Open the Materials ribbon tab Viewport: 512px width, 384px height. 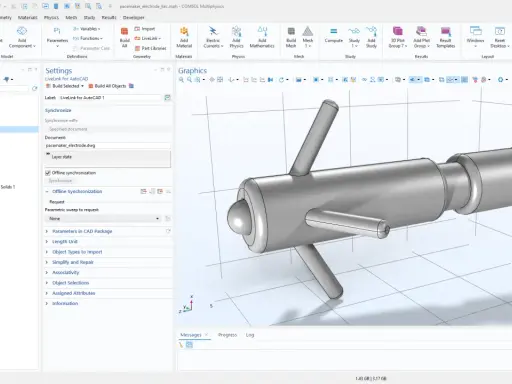point(27,17)
